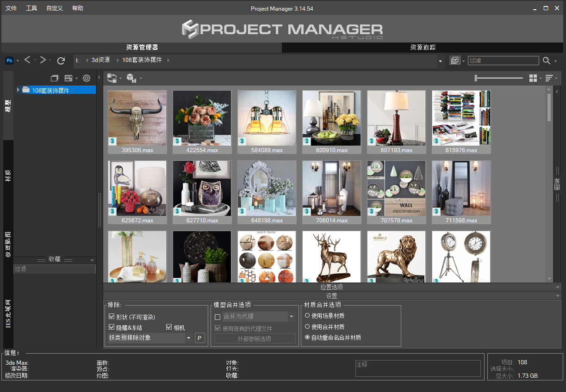Click the thumbnail grid view icon
The image size is (566, 392).
coord(533,78)
